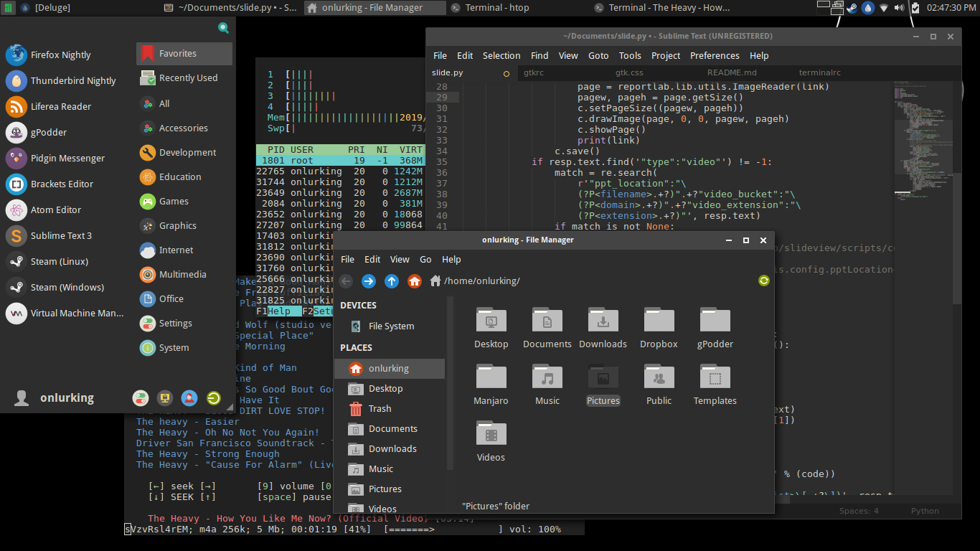This screenshot has height=551, width=980.
Task: Click the log out icon in app menu
Action: (213, 398)
